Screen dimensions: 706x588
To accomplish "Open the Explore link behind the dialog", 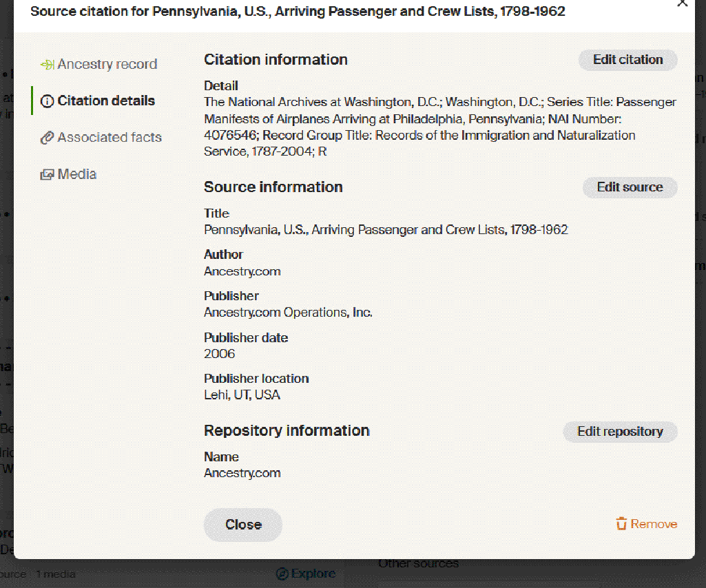I will pyautogui.click(x=313, y=574).
